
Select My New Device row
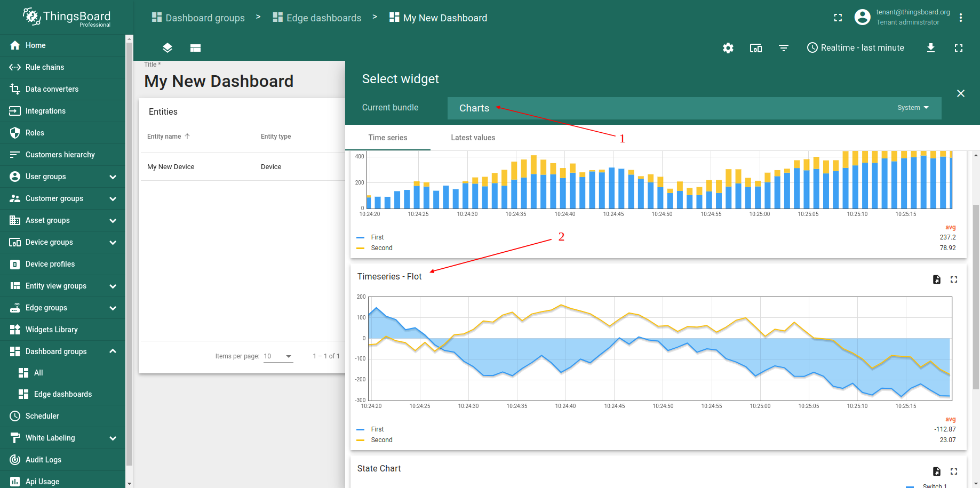[243, 167]
